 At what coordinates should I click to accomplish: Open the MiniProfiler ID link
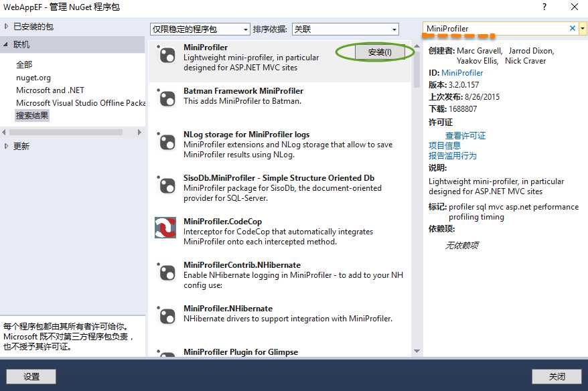(x=462, y=73)
